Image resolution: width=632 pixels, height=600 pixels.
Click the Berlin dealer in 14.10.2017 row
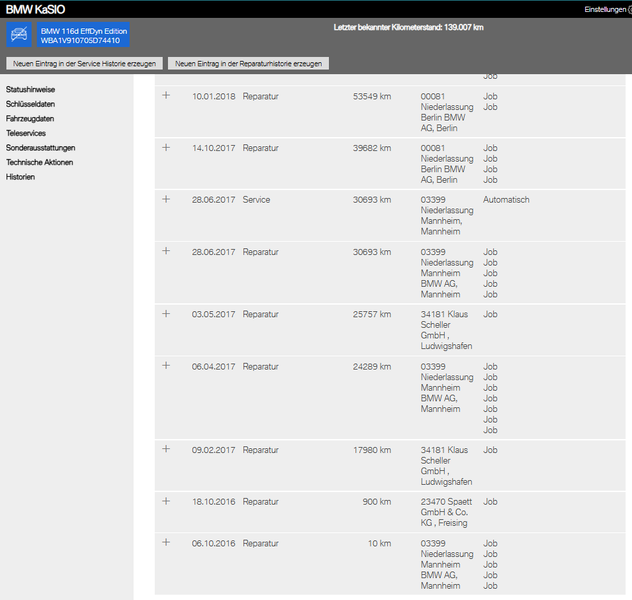(447, 164)
